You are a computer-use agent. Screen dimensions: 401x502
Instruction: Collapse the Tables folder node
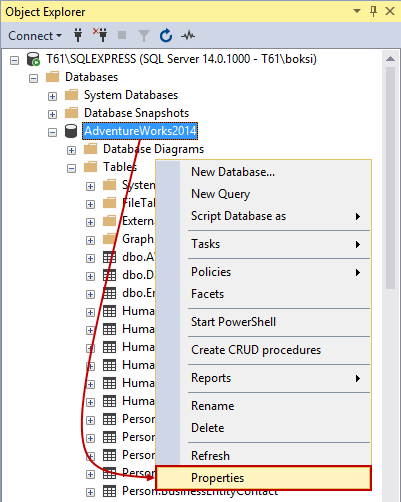pos(71,168)
